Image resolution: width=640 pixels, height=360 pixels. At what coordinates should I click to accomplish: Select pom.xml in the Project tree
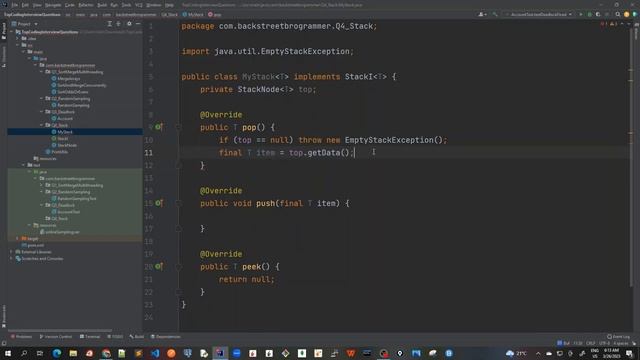coord(36,245)
